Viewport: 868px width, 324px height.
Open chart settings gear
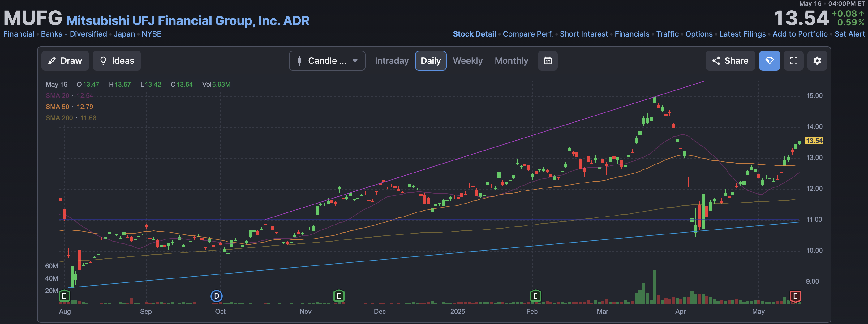pos(817,61)
